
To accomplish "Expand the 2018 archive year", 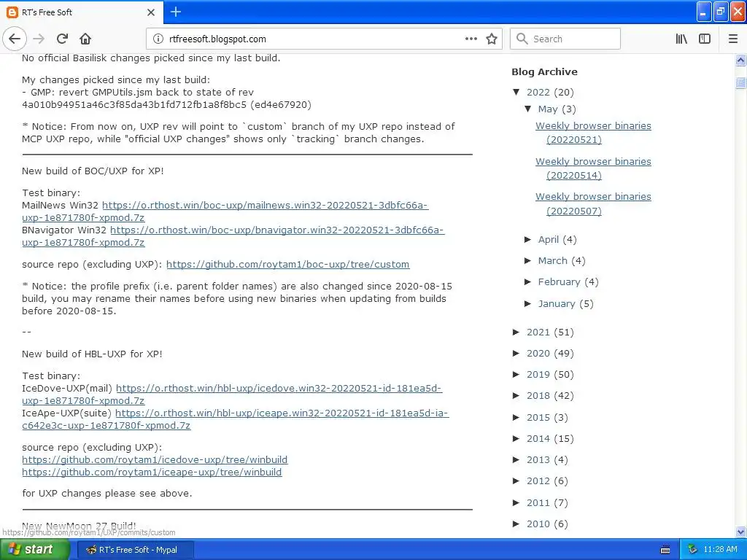I will (516, 395).
